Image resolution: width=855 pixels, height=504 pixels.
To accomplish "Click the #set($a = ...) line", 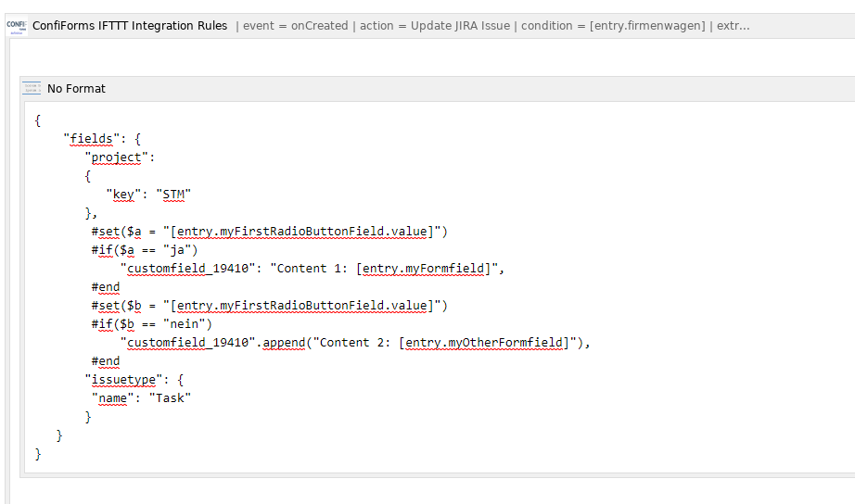I will [269, 232].
